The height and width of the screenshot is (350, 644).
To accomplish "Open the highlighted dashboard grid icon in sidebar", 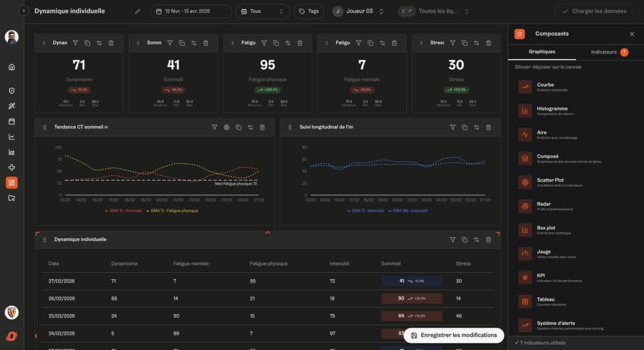I will click(12, 183).
